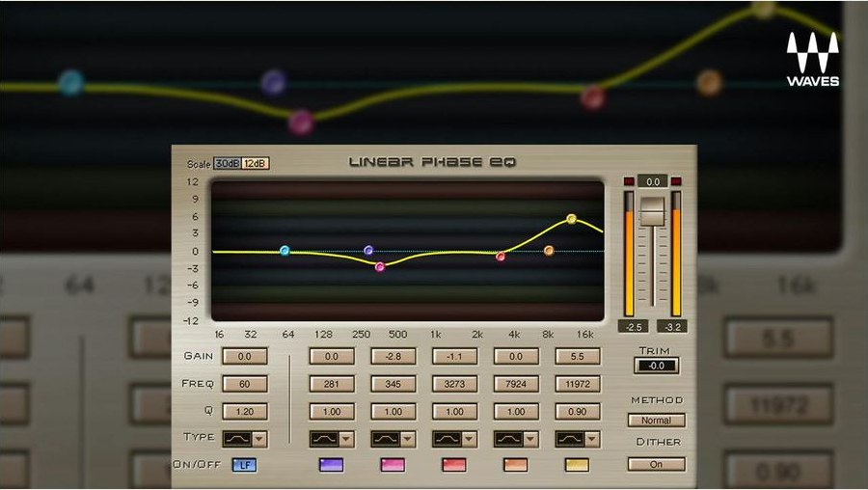Toggle the magenta band on/off button
Screen dimensions: 868x490
393,465
